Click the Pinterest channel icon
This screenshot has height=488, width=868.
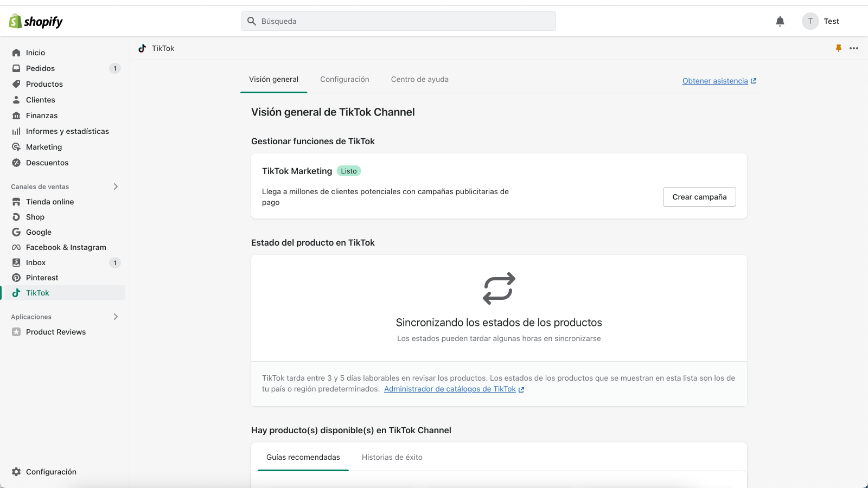pyautogui.click(x=16, y=278)
